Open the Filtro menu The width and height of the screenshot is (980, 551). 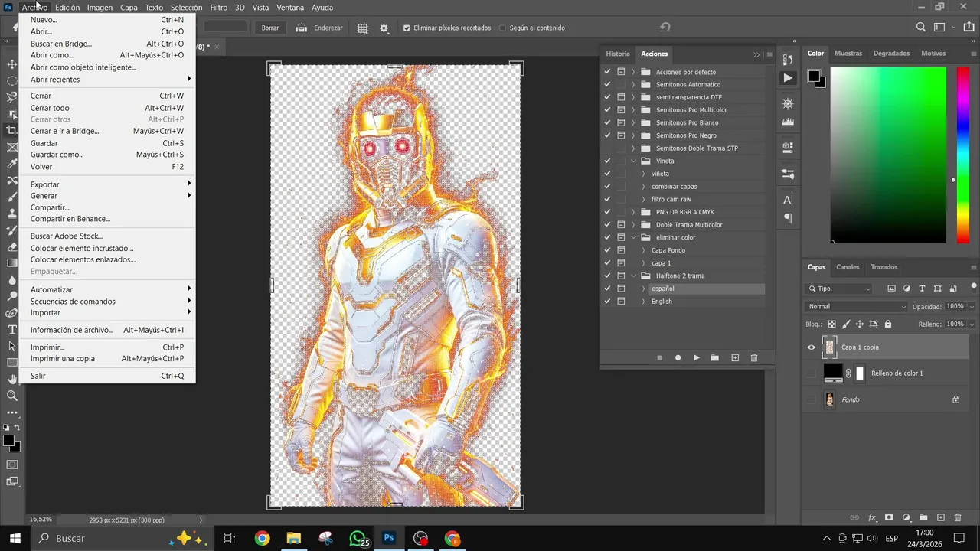pos(218,7)
